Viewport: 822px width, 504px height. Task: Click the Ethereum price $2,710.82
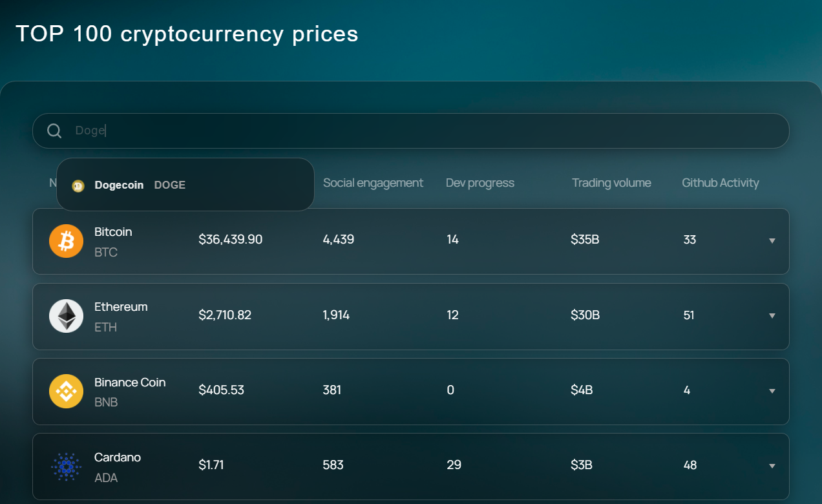(x=225, y=315)
